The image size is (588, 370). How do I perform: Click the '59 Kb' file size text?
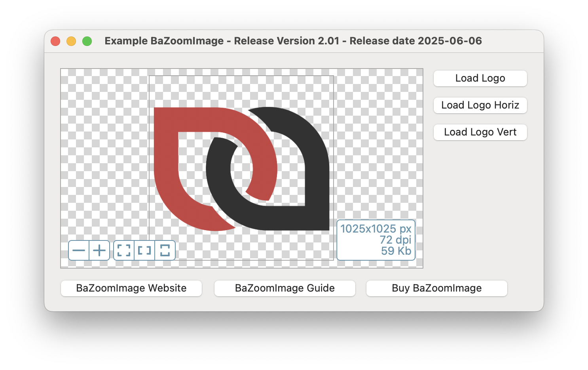pos(396,251)
